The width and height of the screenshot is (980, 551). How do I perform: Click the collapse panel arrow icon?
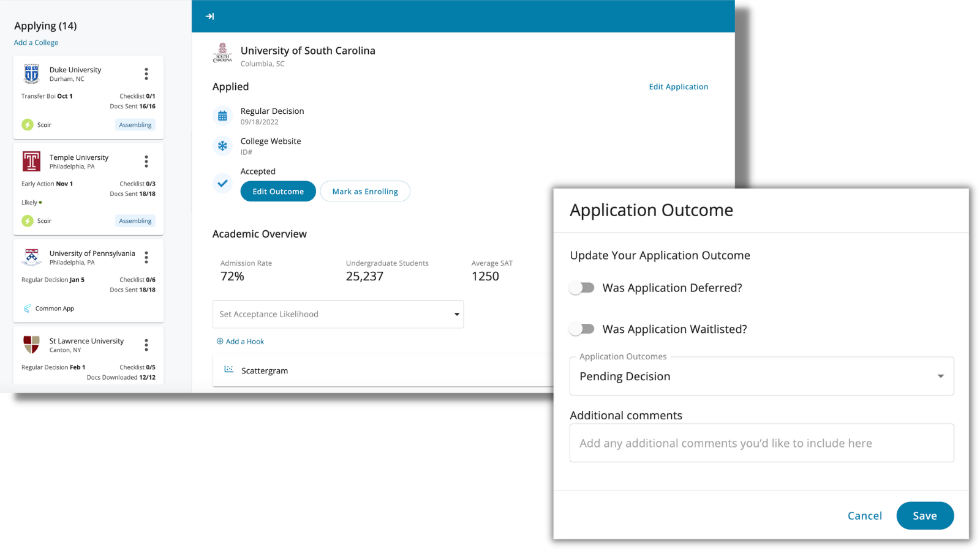(x=209, y=17)
